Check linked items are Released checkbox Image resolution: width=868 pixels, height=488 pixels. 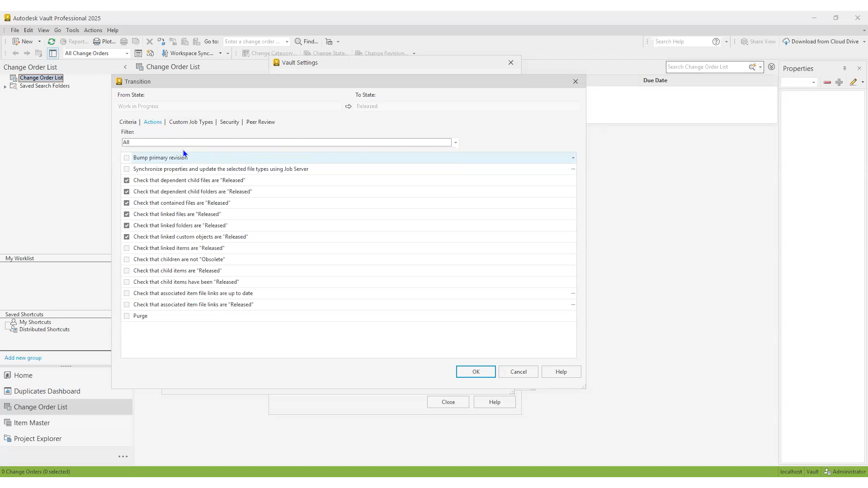[x=127, y=248]
